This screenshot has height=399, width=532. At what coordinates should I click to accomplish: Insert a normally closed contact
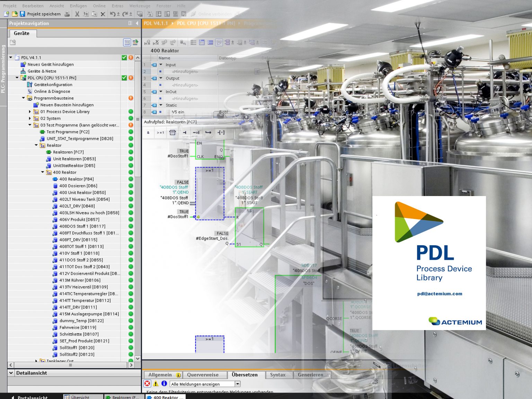coord(196,133)
